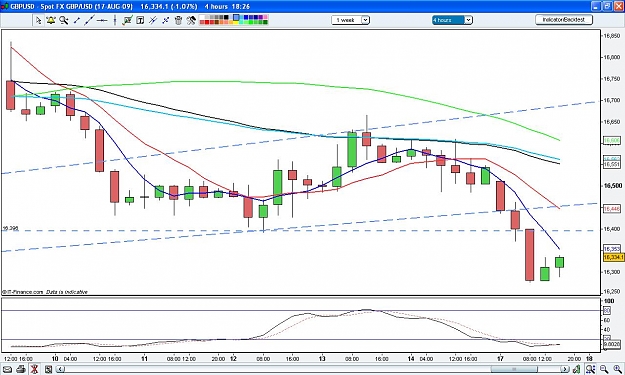Open the 4 hours timeframe dropdown
The image size is (625, 375).
click(452, 20)
